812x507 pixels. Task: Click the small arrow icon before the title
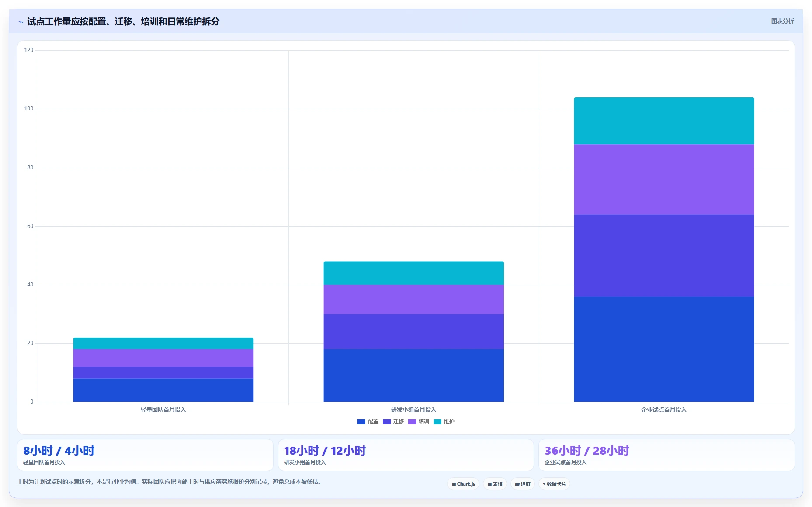(21, 22)
